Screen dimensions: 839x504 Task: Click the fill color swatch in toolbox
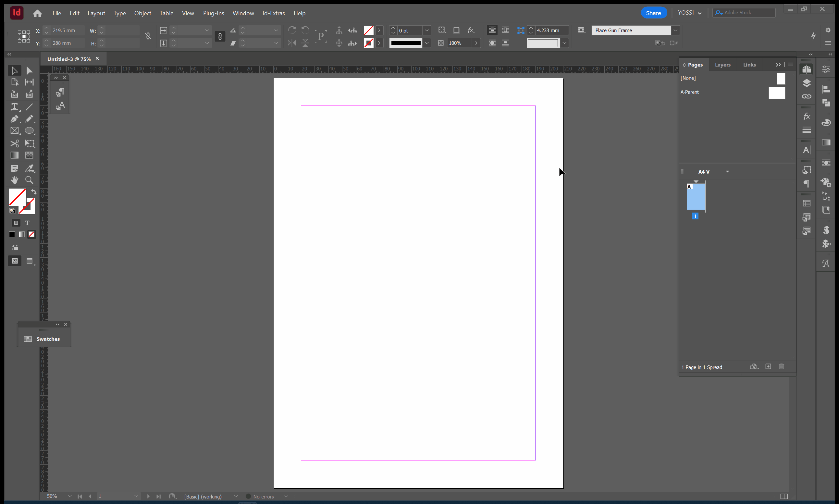17,197
